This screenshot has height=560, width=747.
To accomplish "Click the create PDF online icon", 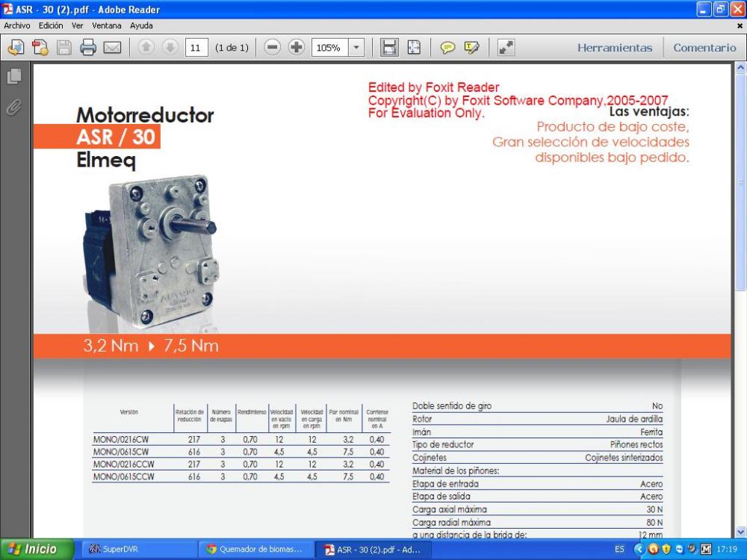I will tap(40, 47).
